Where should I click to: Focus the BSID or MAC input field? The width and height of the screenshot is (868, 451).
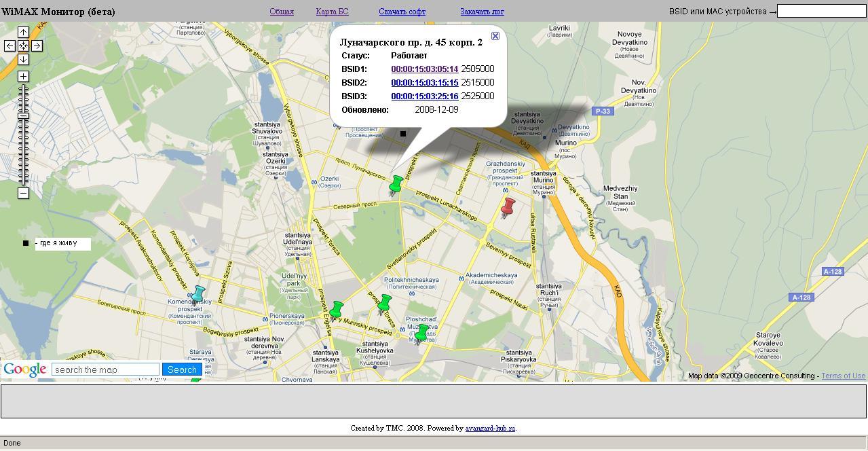[x=821, y=11]
